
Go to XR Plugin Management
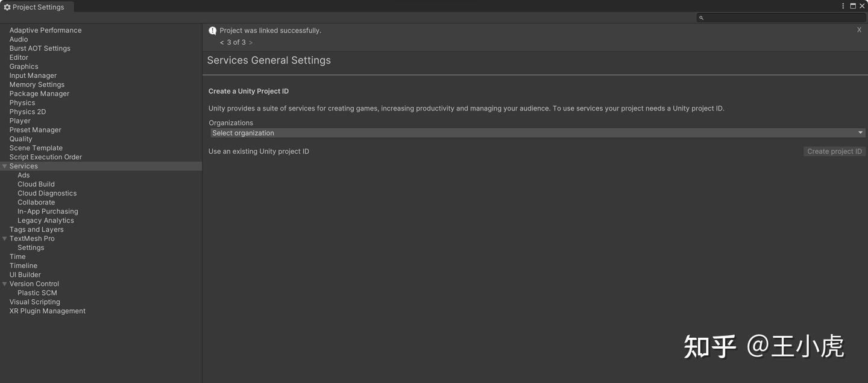(47, 311)
